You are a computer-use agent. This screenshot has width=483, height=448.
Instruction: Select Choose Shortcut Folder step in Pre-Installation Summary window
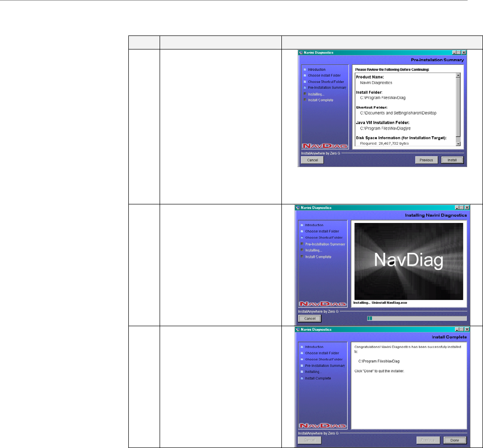click(326, 82)
